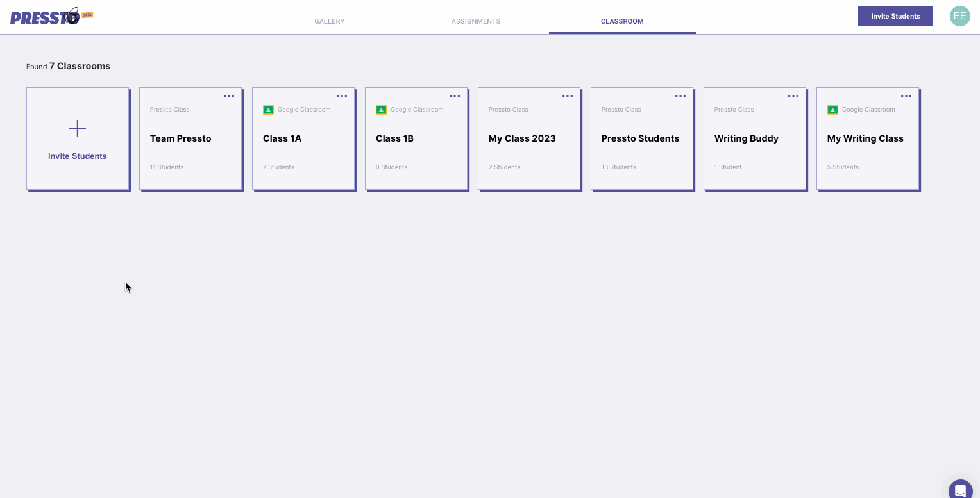Open Writing Buddy's three-dot menu
The width and height of the screenshot is (980, 498).
pos(793,96)
